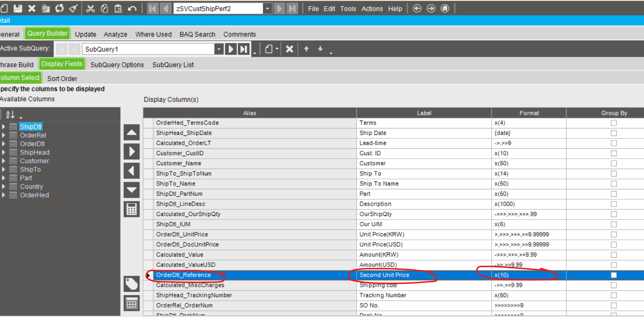Expand the ShipHead table node

point(3,152)
